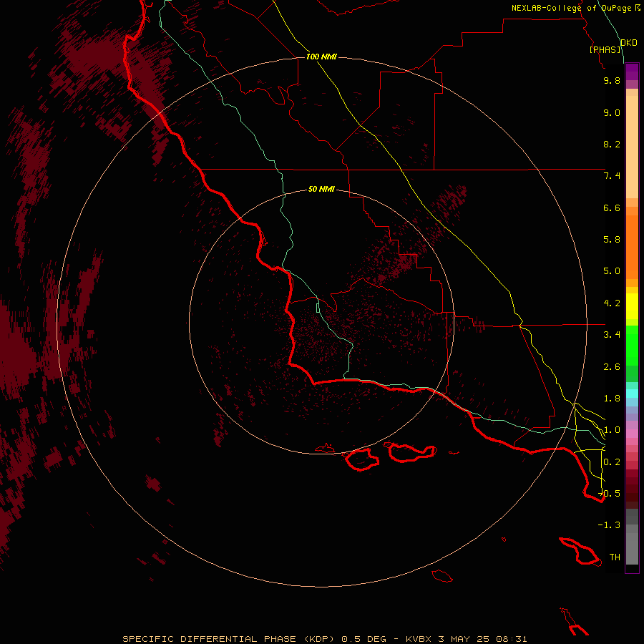Viewport: 644px width, 644px height.
Task: Pick the gray color bar segment
Action: tap(632, 548)
